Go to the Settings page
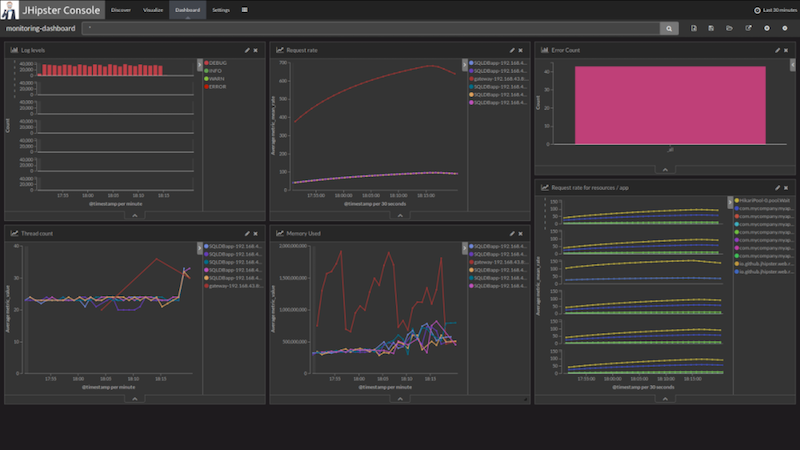This screenshot has height=450, width=800. point(221,9)
